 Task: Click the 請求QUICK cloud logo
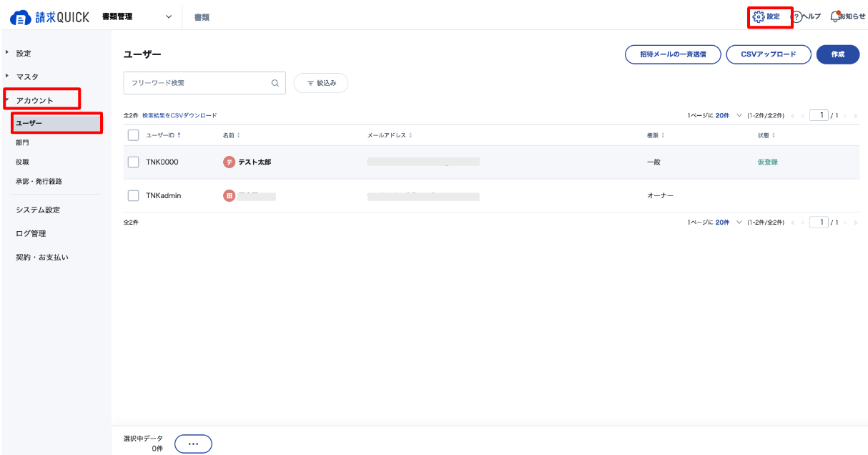pyautogui.click(x=19, y=17)
